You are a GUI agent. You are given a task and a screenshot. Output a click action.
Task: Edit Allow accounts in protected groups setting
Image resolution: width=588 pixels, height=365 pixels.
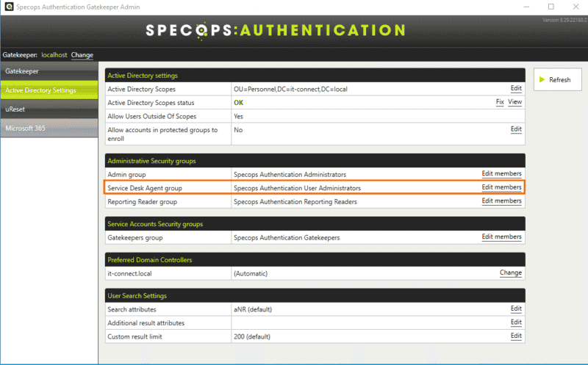pyautogui.click(x=516, y=129)
